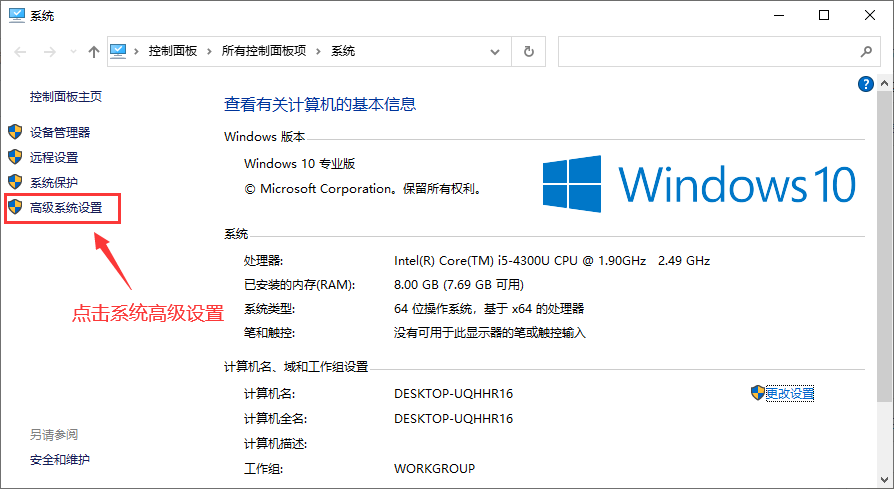Click the Back navigation arrow
Screen dimensions: 894x489
click(x=21, y=52)
